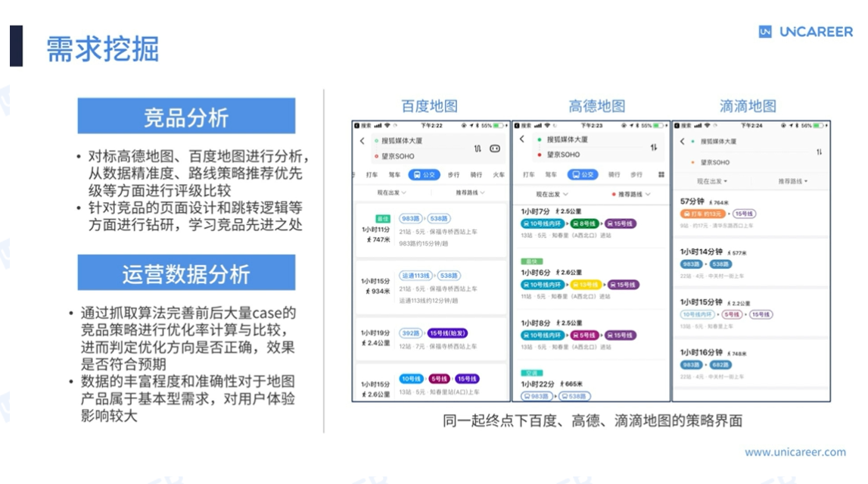Click the 竞品分析 blue heading box
This screenshot has width=868, height=484.
click(x=186, y=116)
